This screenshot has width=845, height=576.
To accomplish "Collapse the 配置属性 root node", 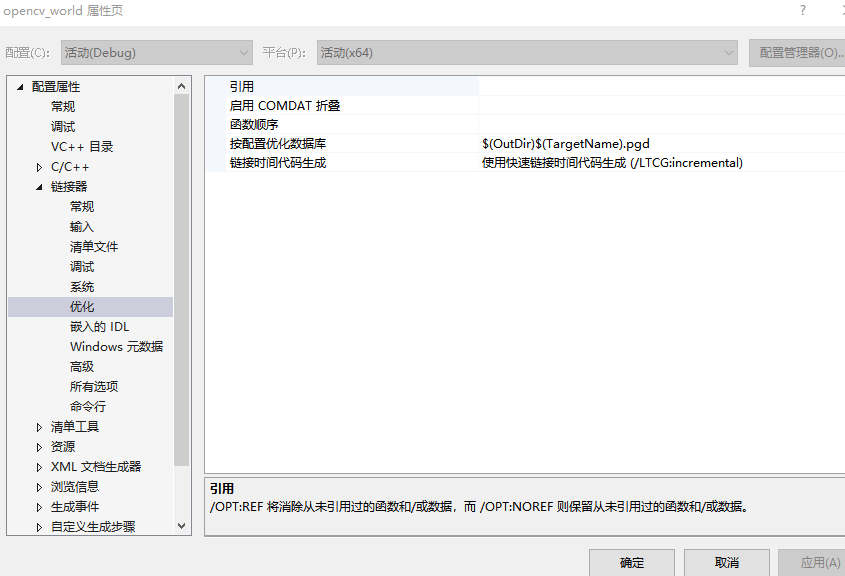I will 20,87.
